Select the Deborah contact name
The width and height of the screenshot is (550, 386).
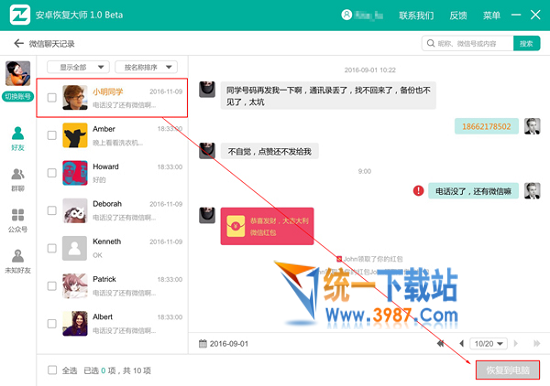pos(107,204)
